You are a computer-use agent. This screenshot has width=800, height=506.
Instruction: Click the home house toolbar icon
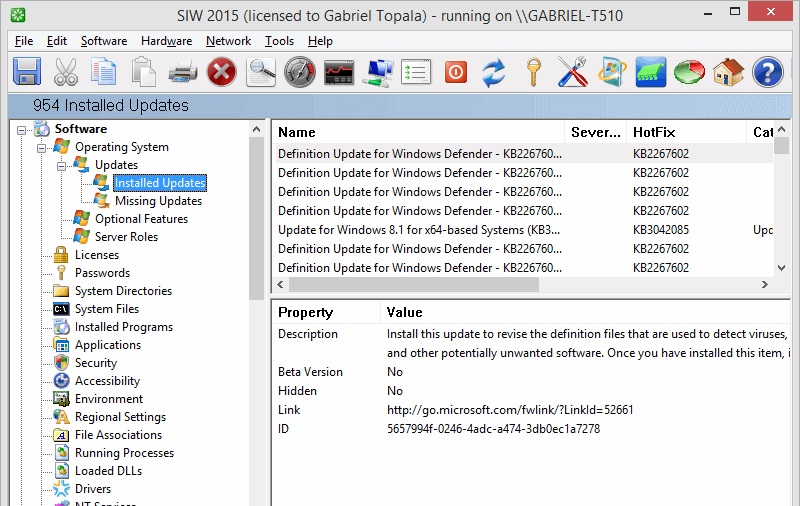(728, 72)
